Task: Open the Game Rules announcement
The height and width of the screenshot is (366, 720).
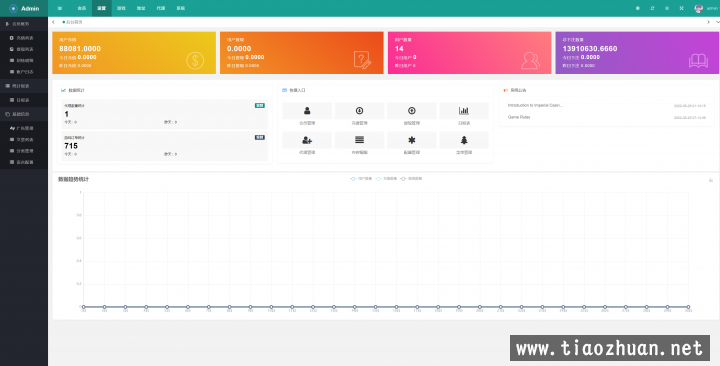Action: pos(519,117)
